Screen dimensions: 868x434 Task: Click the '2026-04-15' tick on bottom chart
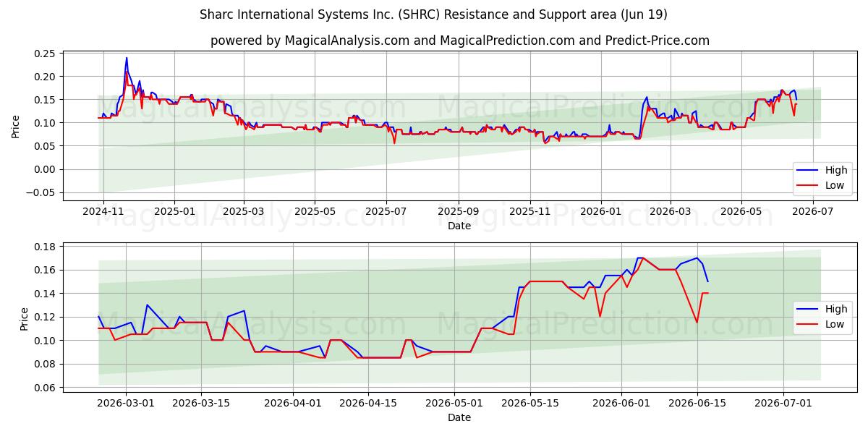368,404
